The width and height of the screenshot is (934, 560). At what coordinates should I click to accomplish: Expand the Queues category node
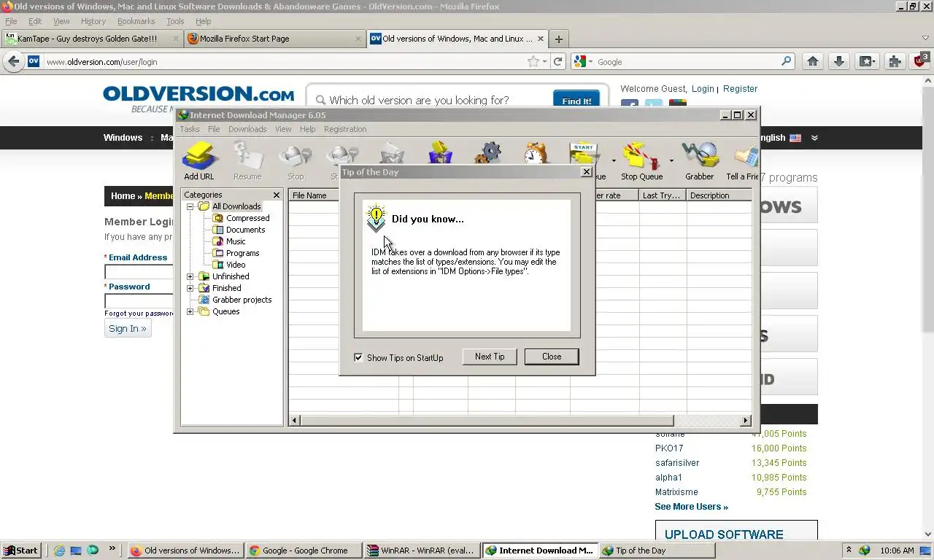point(190,311)
